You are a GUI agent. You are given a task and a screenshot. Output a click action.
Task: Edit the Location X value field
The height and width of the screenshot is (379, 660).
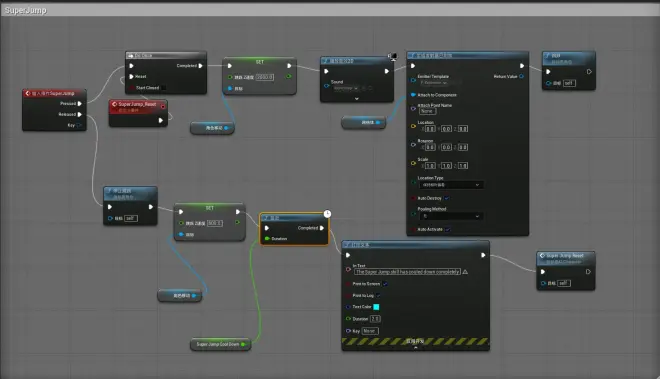[x=430, y=129]
